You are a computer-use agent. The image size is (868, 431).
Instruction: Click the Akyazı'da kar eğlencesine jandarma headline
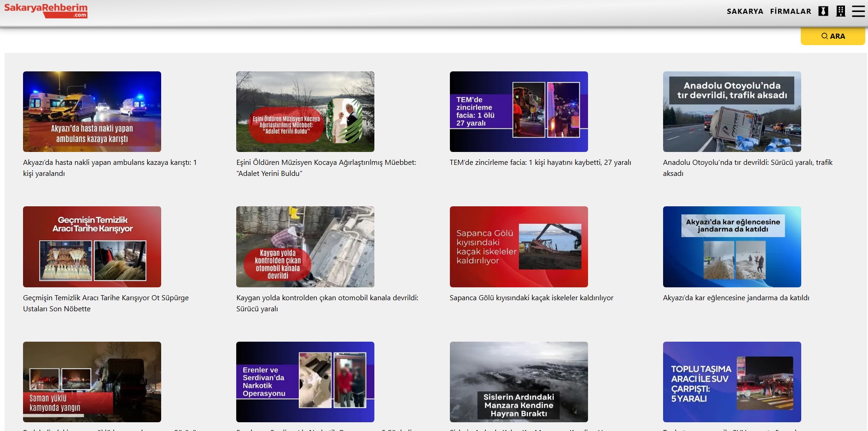(x=736, y=298)
